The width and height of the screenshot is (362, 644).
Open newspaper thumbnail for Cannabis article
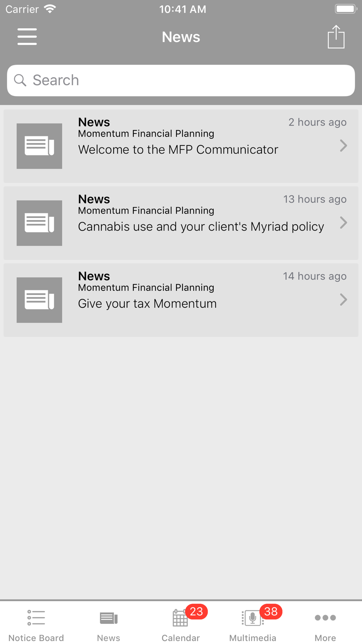[x=39, y=223]
